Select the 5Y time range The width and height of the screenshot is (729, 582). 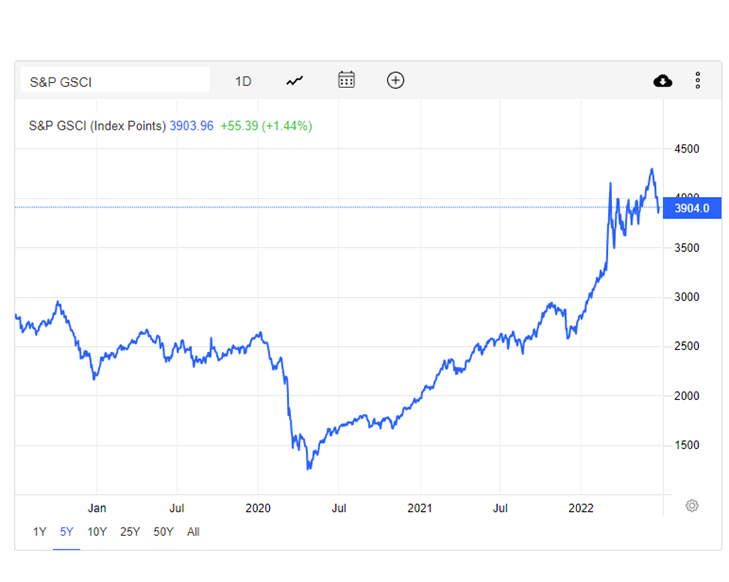[66, 532]
